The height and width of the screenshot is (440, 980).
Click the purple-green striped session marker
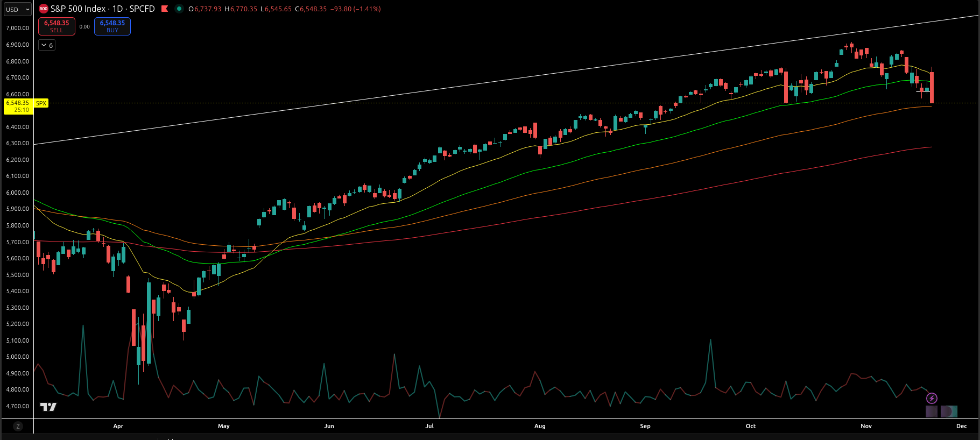[x=949, y=411]
